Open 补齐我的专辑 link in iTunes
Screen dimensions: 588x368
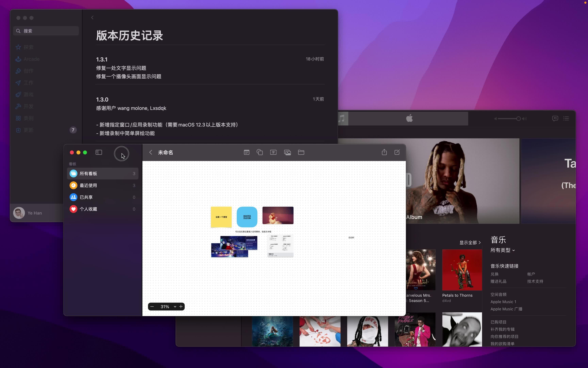tap(502, 329)
